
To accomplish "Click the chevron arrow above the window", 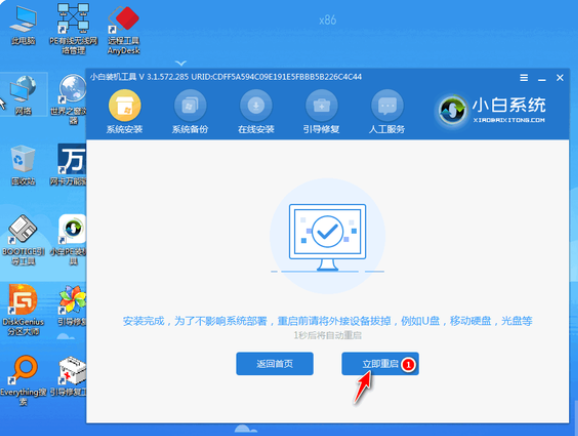I will point(181,63).
